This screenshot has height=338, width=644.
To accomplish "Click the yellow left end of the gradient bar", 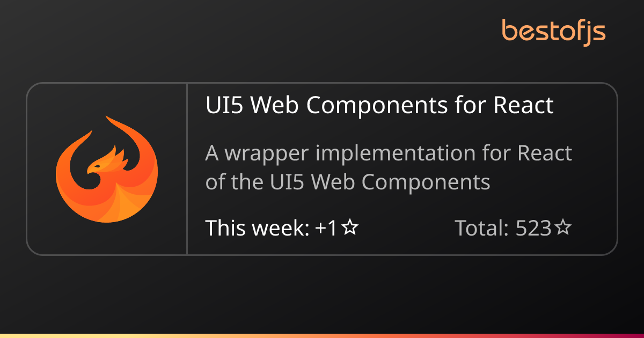I will [x=11, y=335].
